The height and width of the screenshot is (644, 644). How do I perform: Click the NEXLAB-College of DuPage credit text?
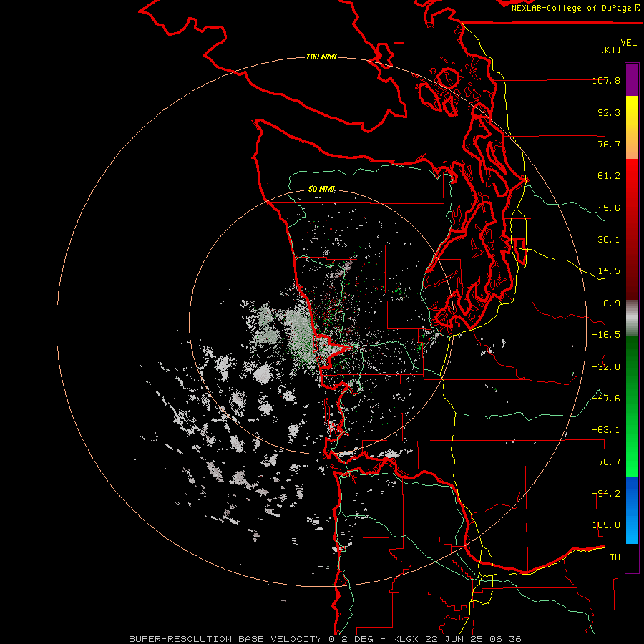[576, 8]
